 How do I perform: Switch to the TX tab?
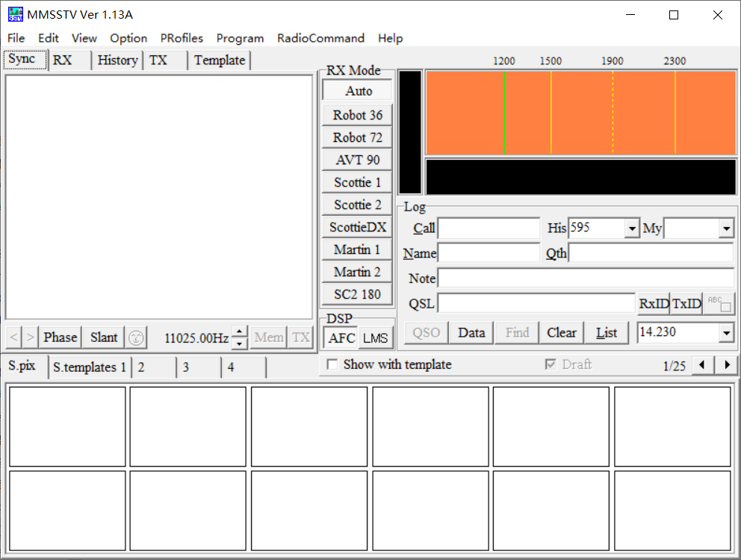[165, 60]
